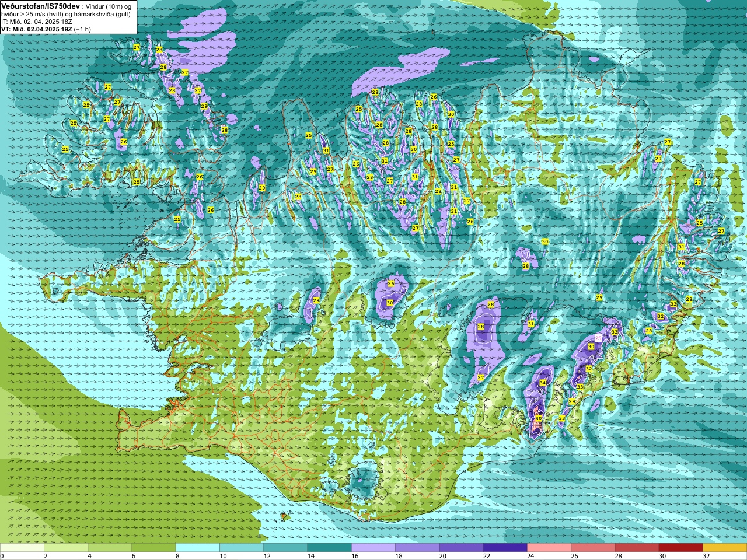Click the 'VT: Mið. 02.04.2025 19Z' valid-time line
Viewport: 747px width, 560px height.
[37, 29]
